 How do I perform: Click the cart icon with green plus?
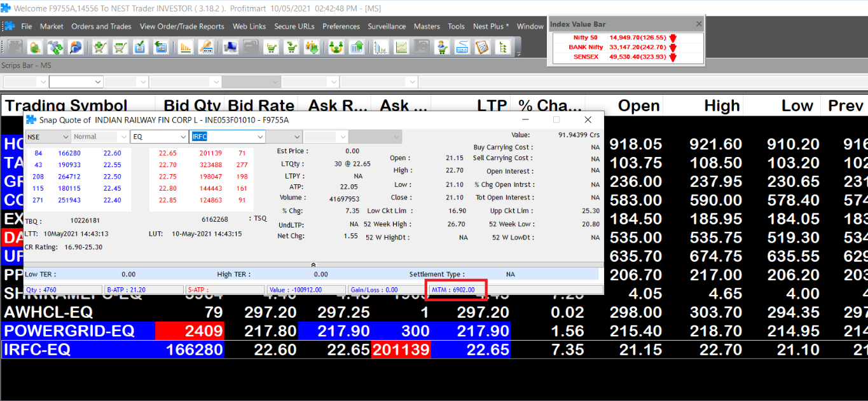[x=100, y=47]
